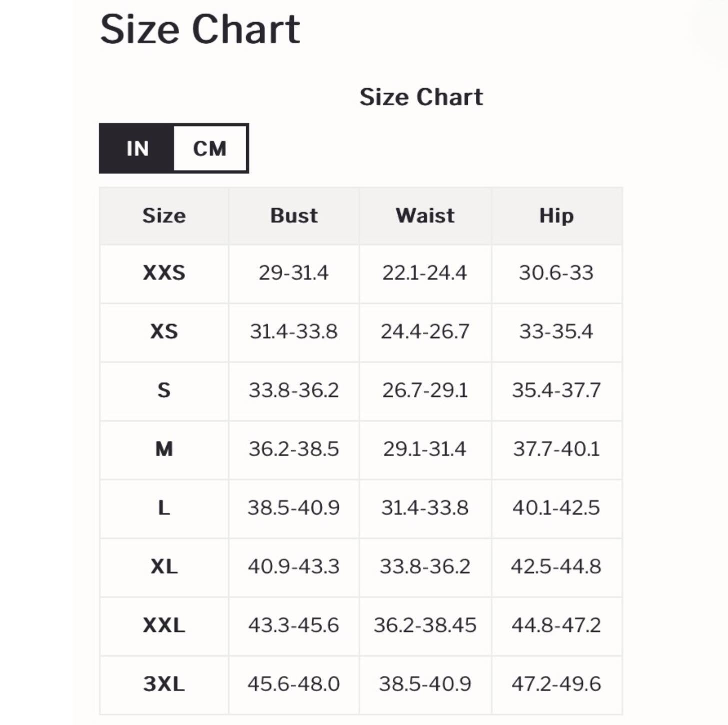Select the XL size row label
The width and height of the screenshot is (728, 725).
pyautogui.click(x=164, y=566)
